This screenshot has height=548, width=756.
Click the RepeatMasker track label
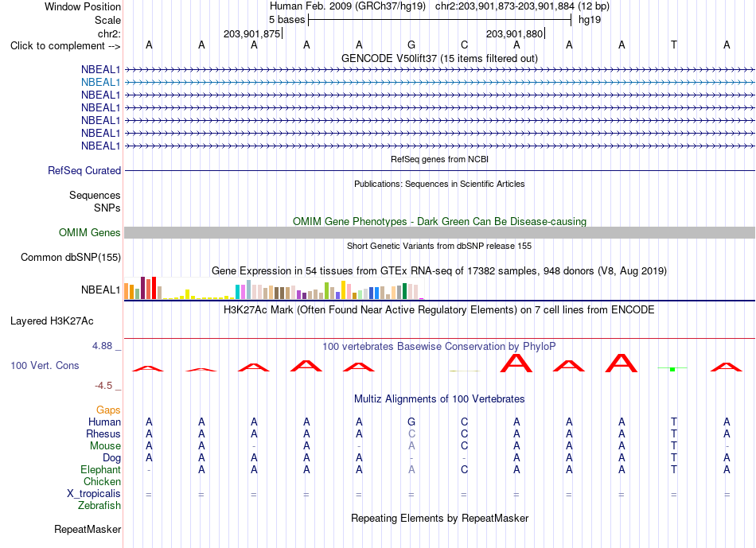click(x=88, y=529)
